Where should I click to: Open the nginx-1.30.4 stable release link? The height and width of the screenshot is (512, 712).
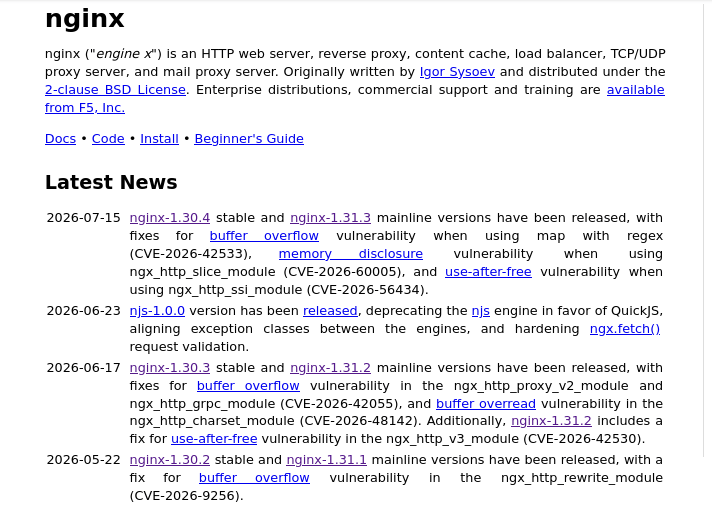tap(170, 218)
